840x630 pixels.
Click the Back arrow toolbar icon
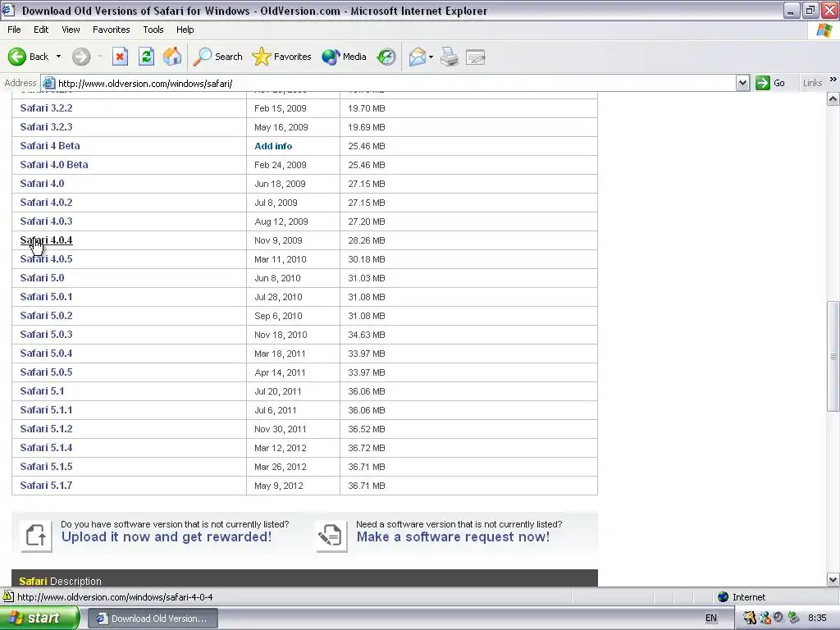16,57
